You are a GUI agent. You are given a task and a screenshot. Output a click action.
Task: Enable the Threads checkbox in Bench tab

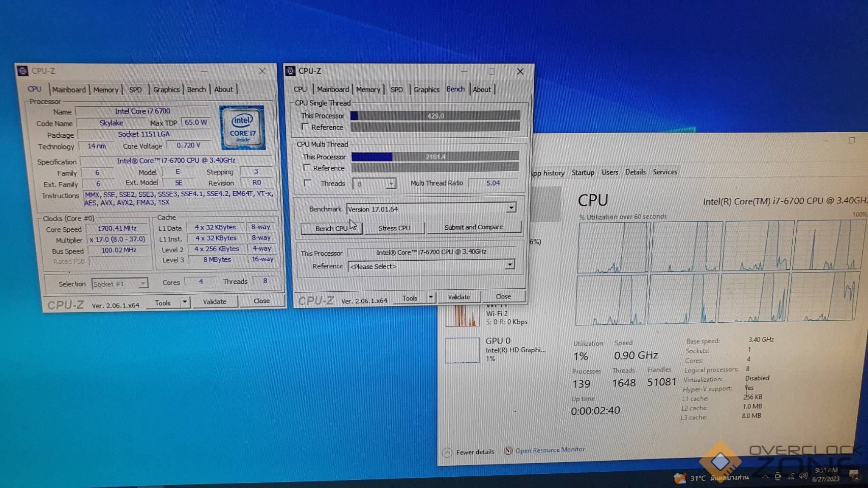(x=307, y=182)
